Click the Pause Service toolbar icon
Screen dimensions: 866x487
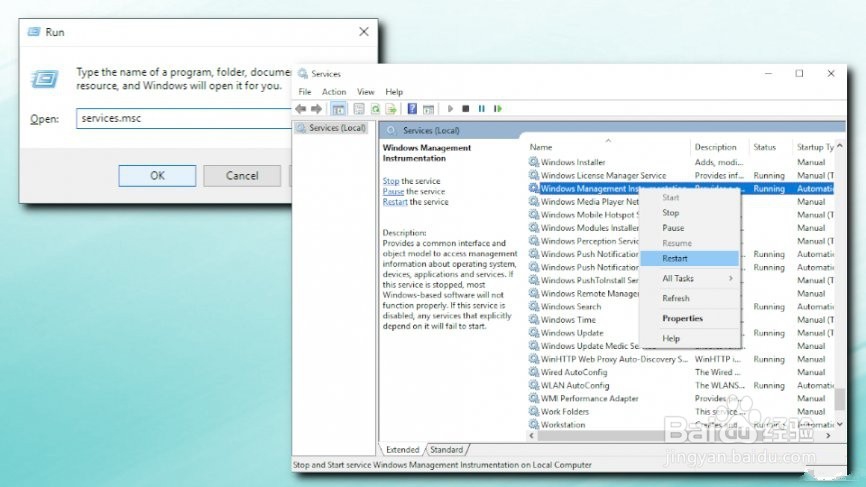pyautogui.click(x=482, y=109)
